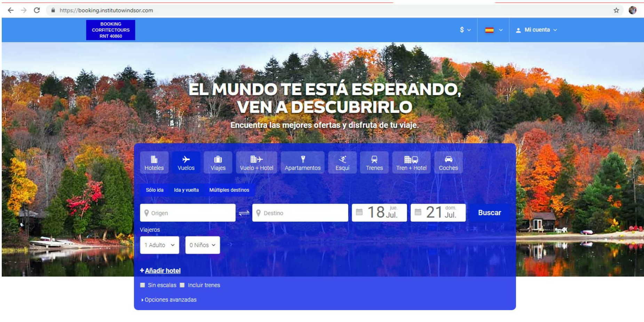This screenshot has width=644, height=322.
Task: Check the Sin escalas checkbox
Action: tap(143, 285)
